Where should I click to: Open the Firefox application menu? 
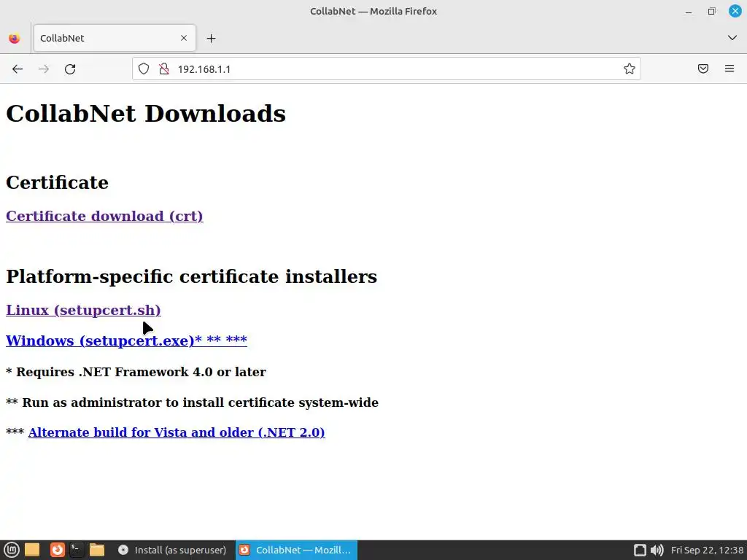pyautogui.click(x=729, y=69)
